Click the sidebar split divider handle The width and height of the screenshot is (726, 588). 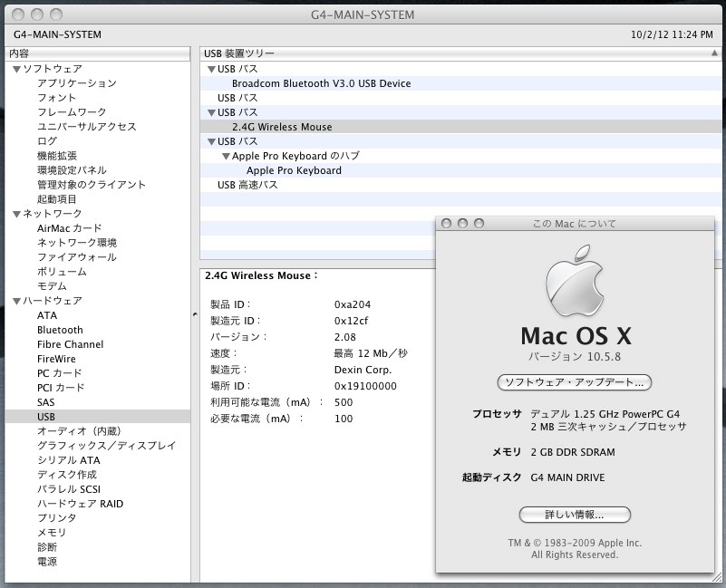(195, 314)
